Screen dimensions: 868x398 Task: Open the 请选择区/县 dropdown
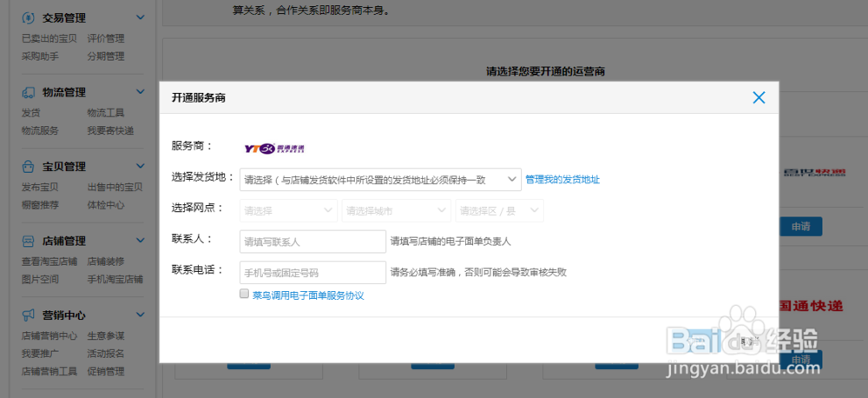click(x=499, y=210)
